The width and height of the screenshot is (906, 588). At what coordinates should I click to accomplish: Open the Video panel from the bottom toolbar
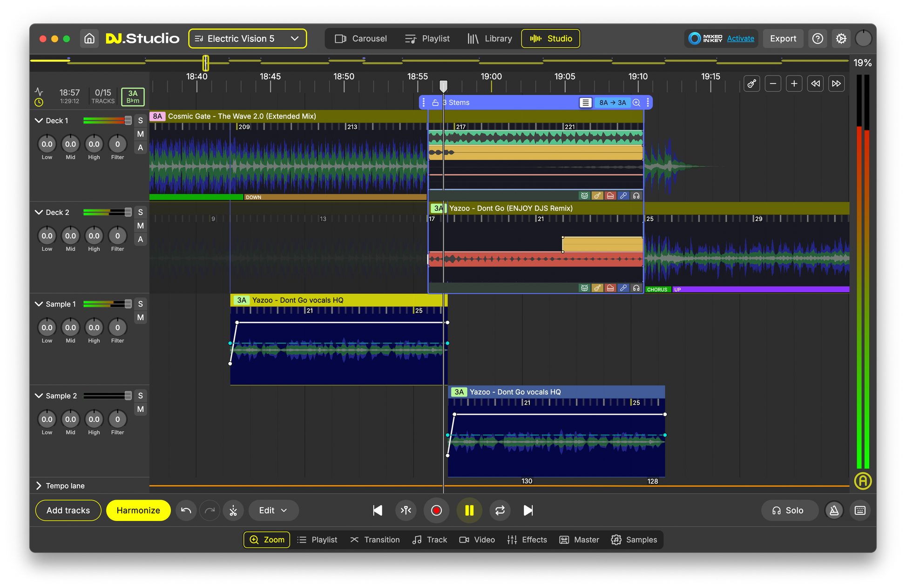477,540
